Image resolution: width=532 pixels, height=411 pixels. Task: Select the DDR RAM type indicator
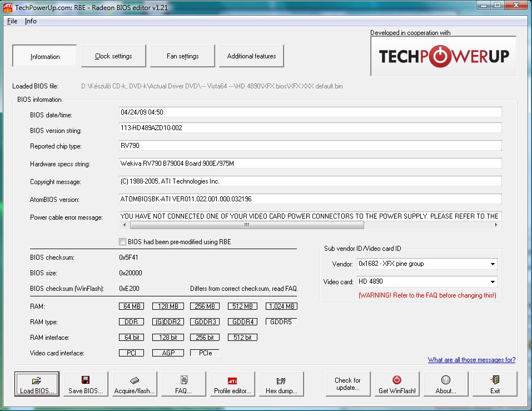[131, 322]
